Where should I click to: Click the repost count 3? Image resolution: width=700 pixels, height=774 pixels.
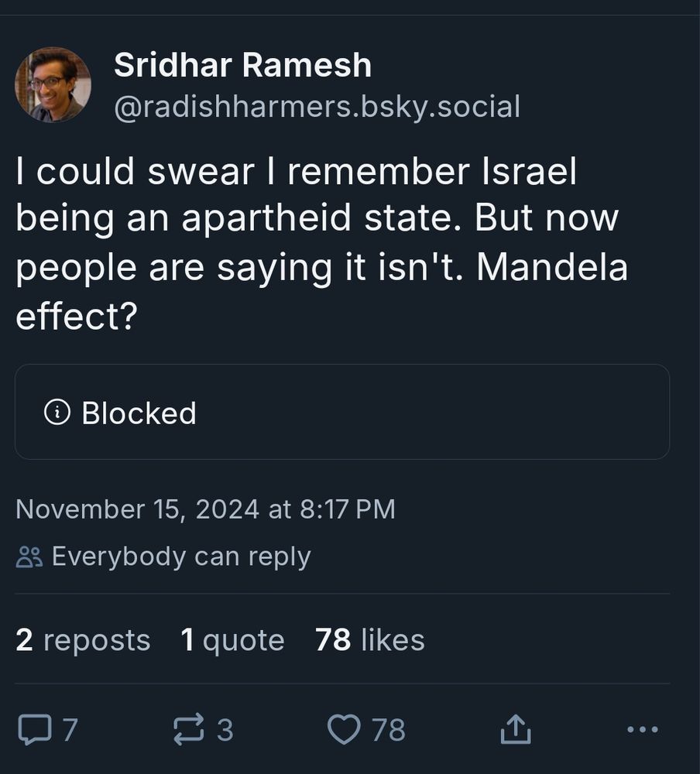[x=225, y=729]
